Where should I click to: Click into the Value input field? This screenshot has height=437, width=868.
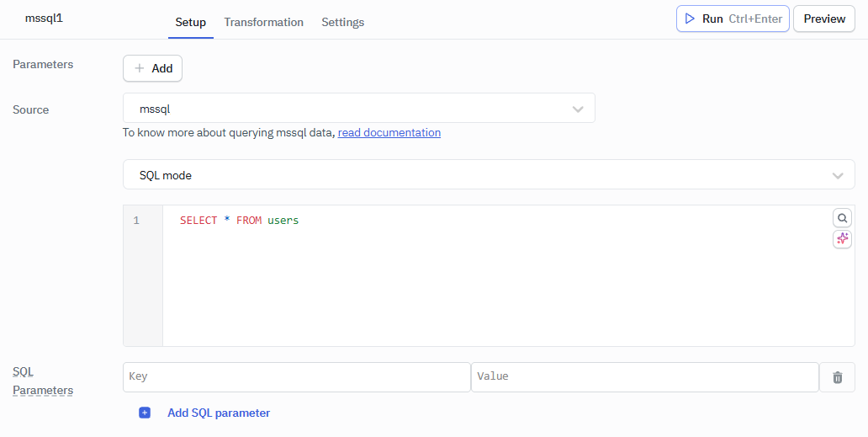[644, 376]
